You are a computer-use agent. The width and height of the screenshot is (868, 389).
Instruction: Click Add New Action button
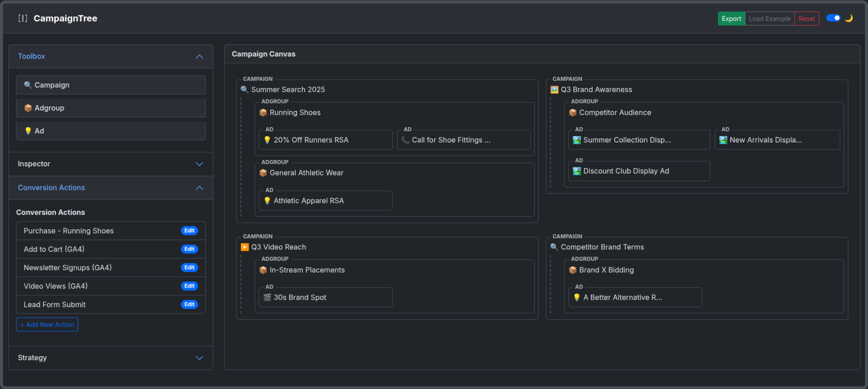(47, 325)
